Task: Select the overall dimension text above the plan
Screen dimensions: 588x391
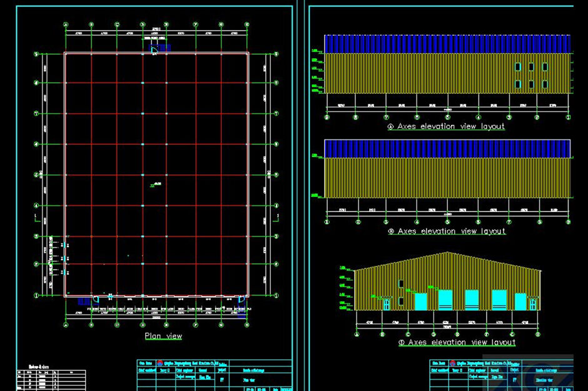Action: (155, 28)
